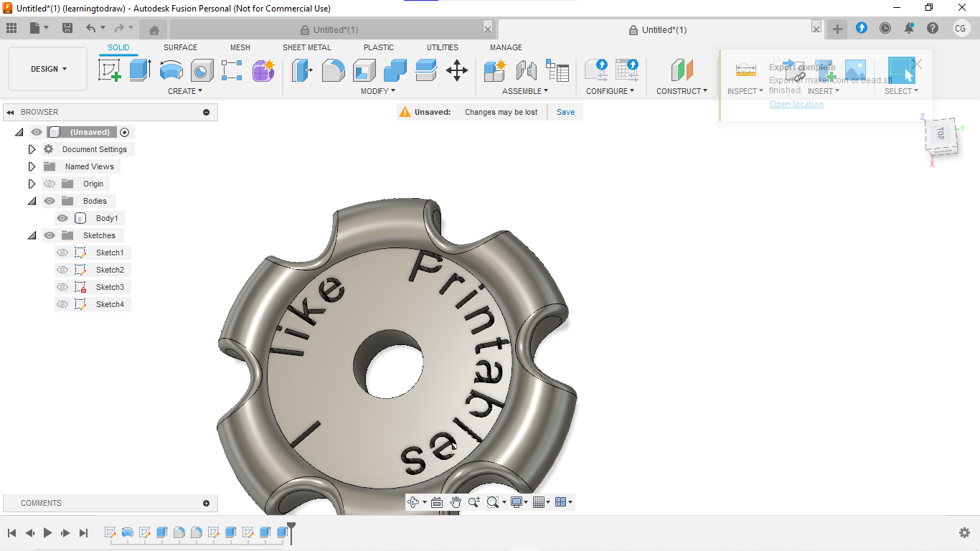Toggle visibility of the Origin folder

[x=50, y=184]
